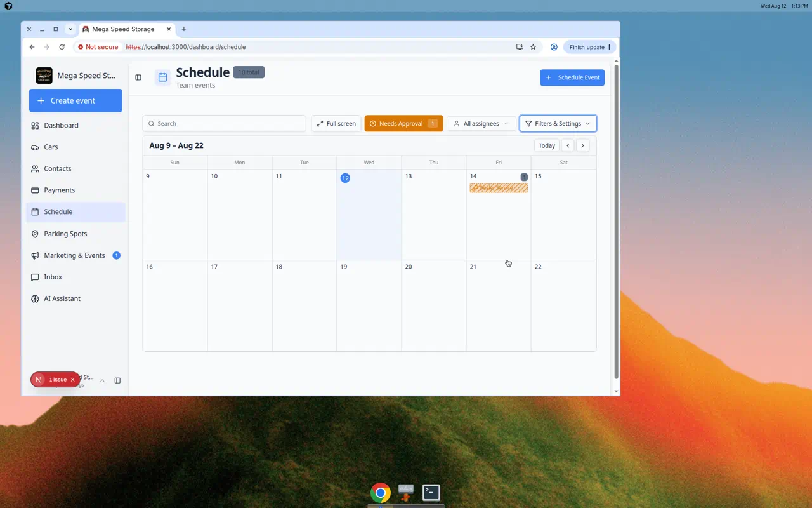The height and width of the screenshot is (508, 812).
Task: Click day 21 number in calendar
Action: click(473, 267)
